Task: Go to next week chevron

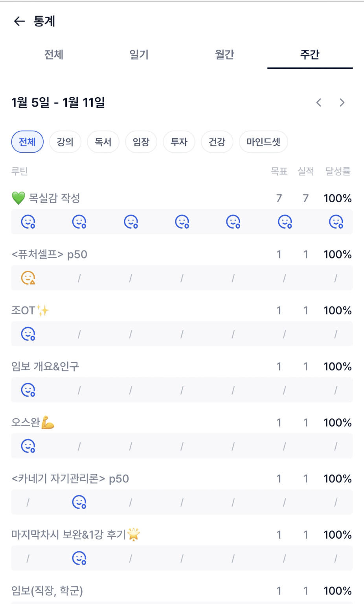Action: coord(342,103)
